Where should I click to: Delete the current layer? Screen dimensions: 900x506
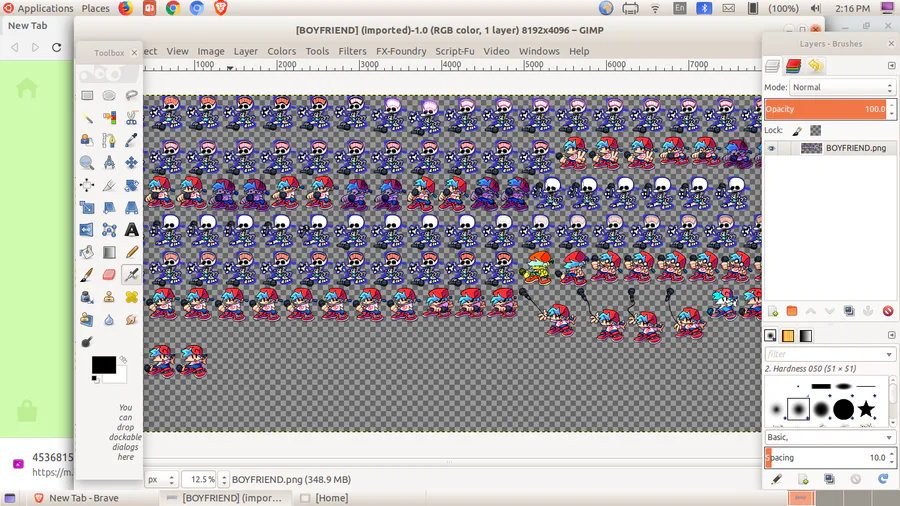(888, 311)
